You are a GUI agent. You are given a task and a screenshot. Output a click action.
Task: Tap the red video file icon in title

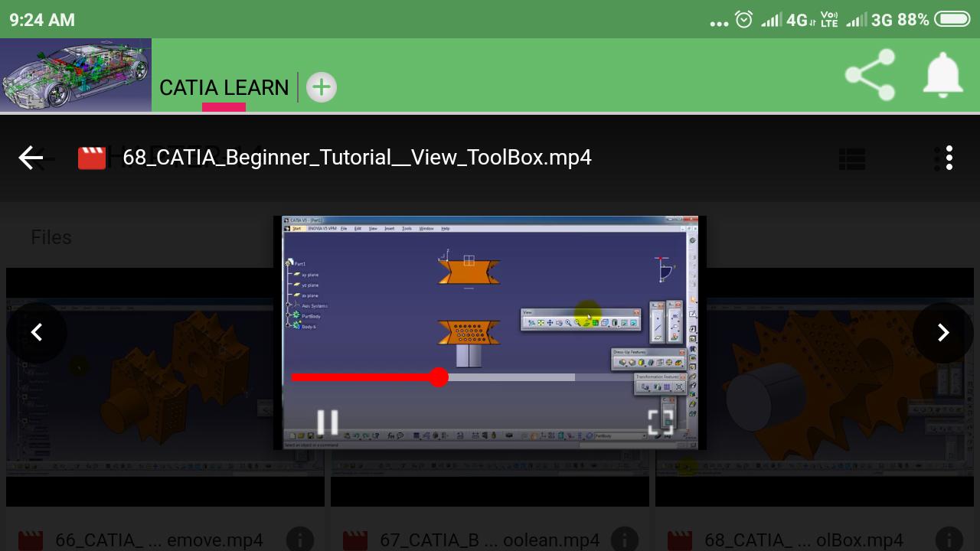click(x=92, y=158)
